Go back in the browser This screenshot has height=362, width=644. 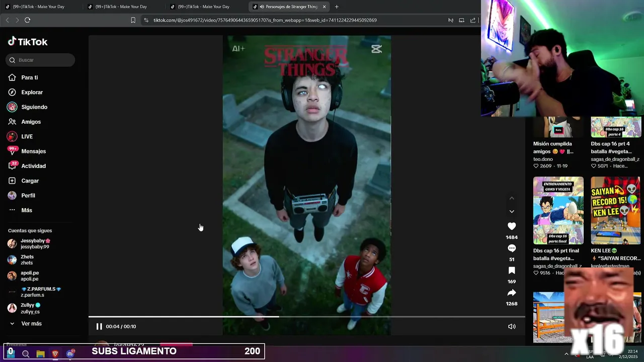pyautogui.click(x=7, y=20)
